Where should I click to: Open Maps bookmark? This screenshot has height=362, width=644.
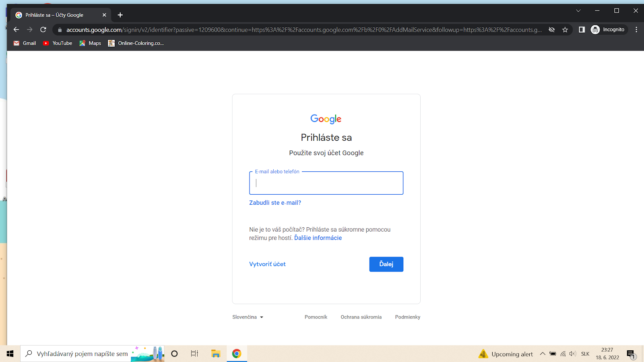click(90, 43)
